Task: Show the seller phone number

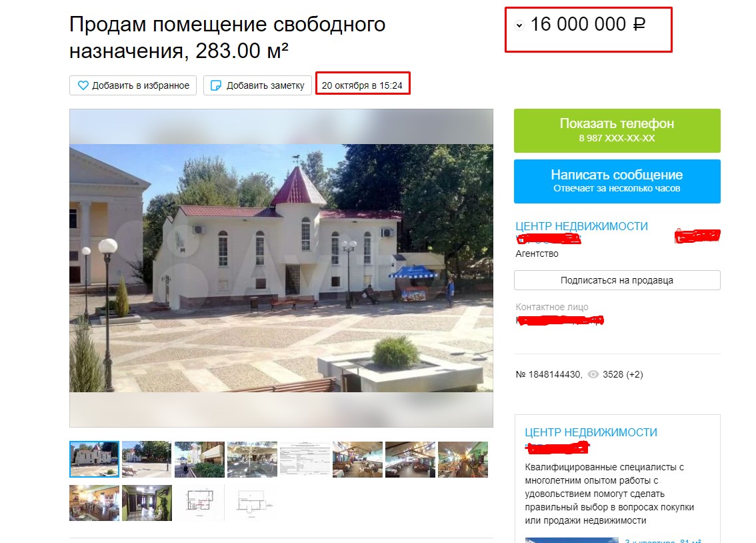Action: [x=617, y=131]
